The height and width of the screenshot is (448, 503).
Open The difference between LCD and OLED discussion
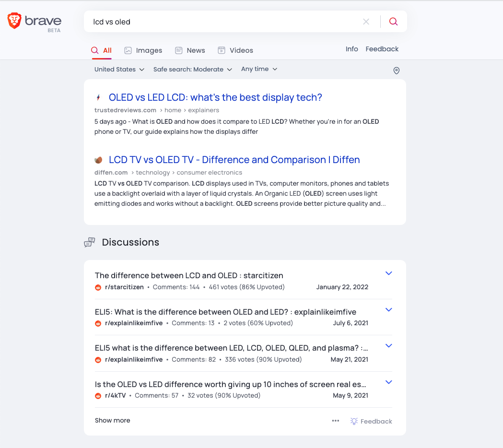189,275
